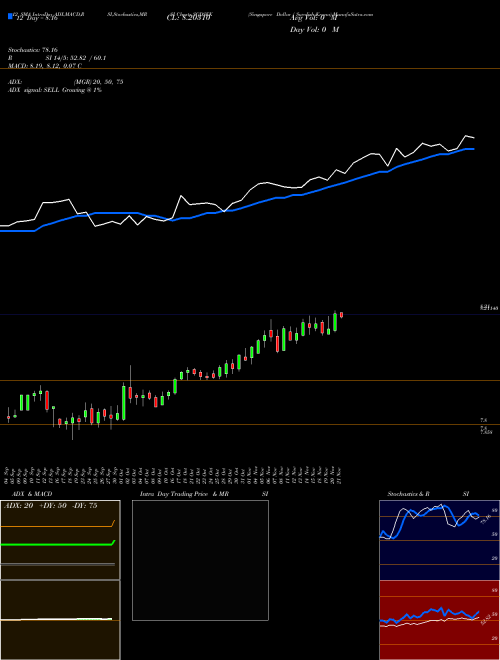500x660 pixels.
Task: Click the 'SI 14/3: 52.82 / 69.1' value
Action: [x=76, y=58]
